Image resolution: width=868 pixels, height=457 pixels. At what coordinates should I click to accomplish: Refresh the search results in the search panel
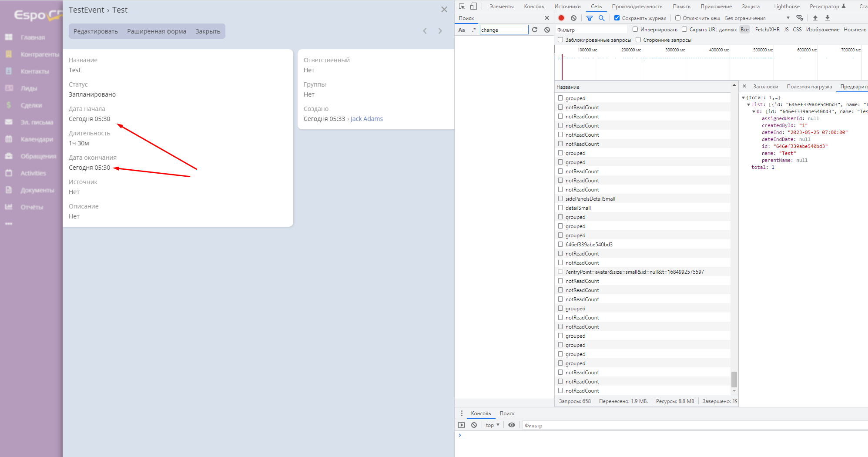click(535, 30)
